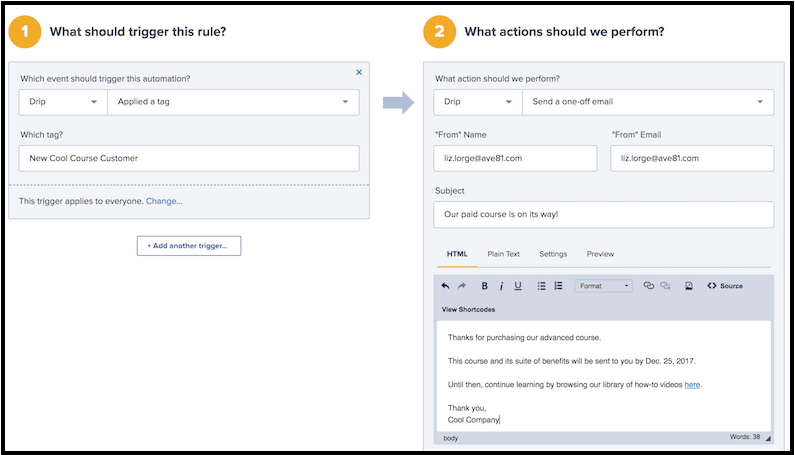Toggle italic formatting
Screen dimensions: 795x455
click(x=502, y=286)
